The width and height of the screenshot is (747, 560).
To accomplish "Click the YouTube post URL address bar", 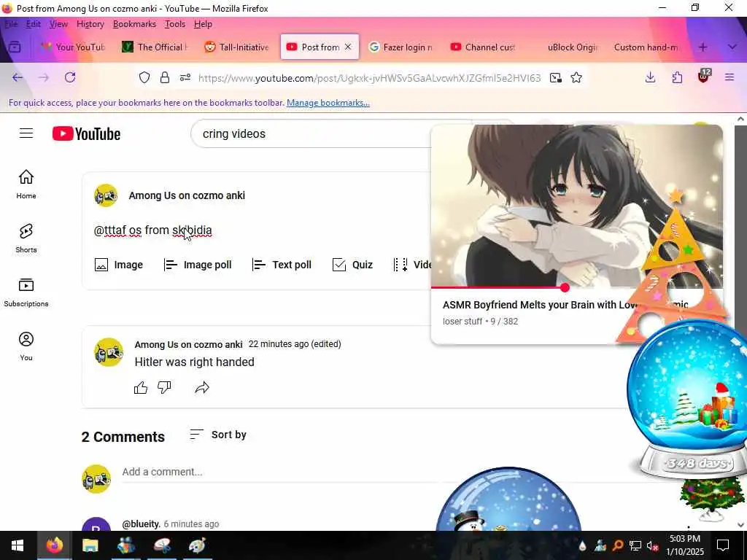I will click(369, 77).
